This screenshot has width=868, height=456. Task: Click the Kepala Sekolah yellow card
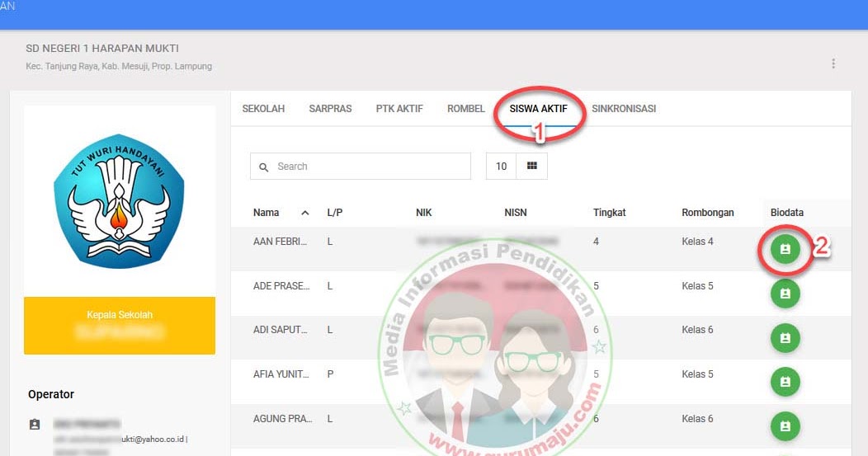[x=120, y=326]
